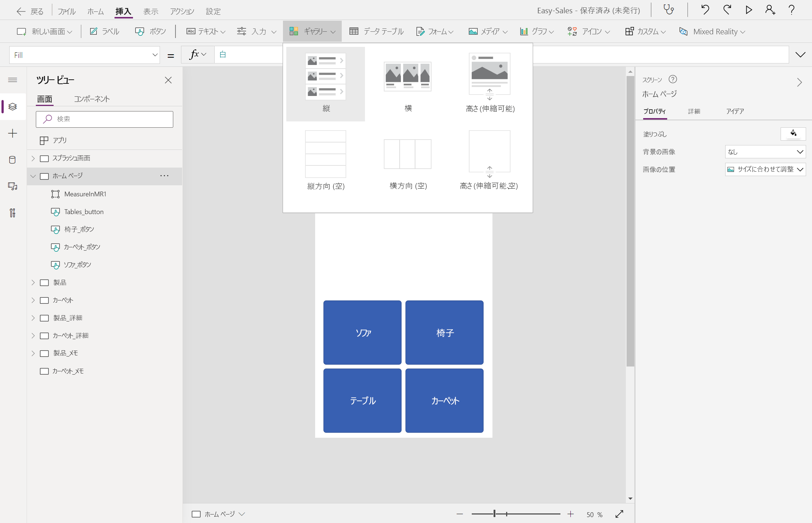Open the Fill property dropdown

155,55
